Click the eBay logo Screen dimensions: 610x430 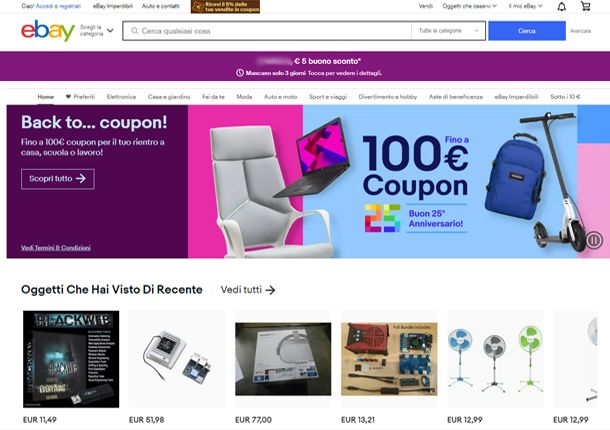click(48, 30)
